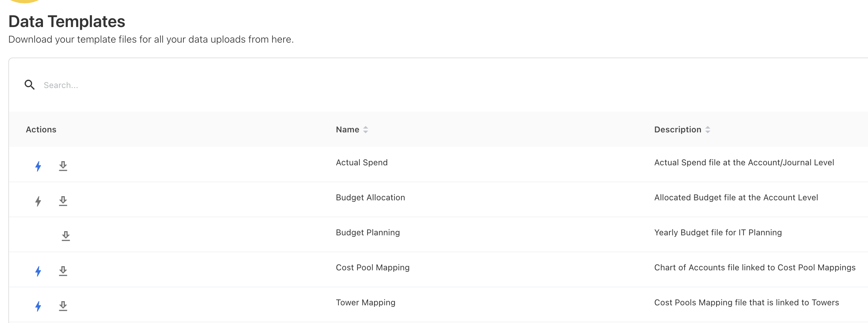The width and height of the screenshot is (868, 323).
Task: Click the Data Templates page heading
Action: 67,21
